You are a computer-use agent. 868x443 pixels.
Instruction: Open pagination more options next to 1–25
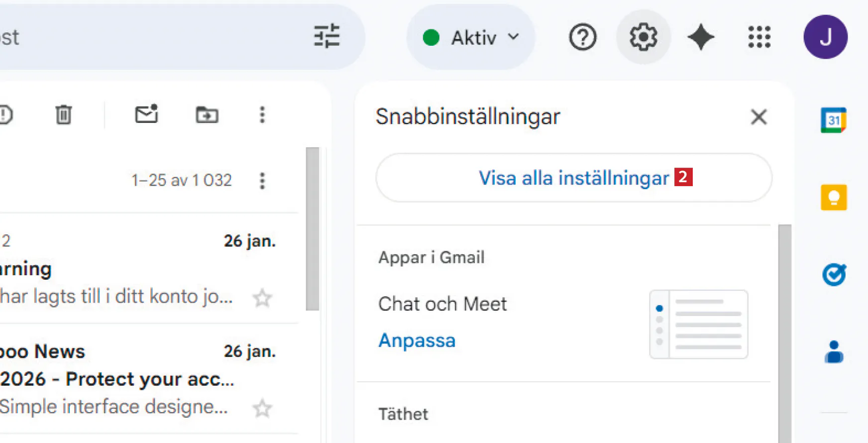[x=262, y=181]
